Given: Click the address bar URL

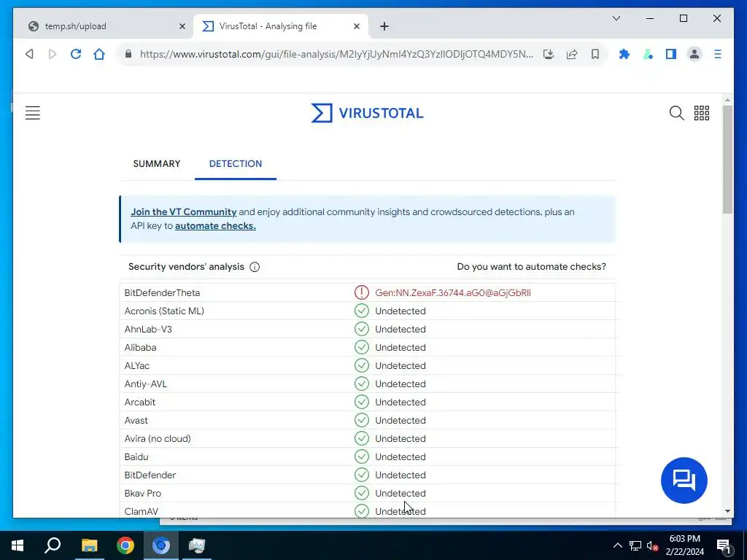Looking at the screenshot, I should point(336,54).
